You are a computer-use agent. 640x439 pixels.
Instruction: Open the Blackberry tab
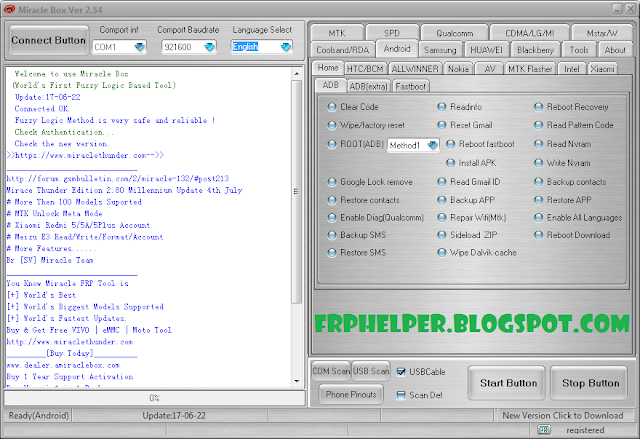coord(535,50)
